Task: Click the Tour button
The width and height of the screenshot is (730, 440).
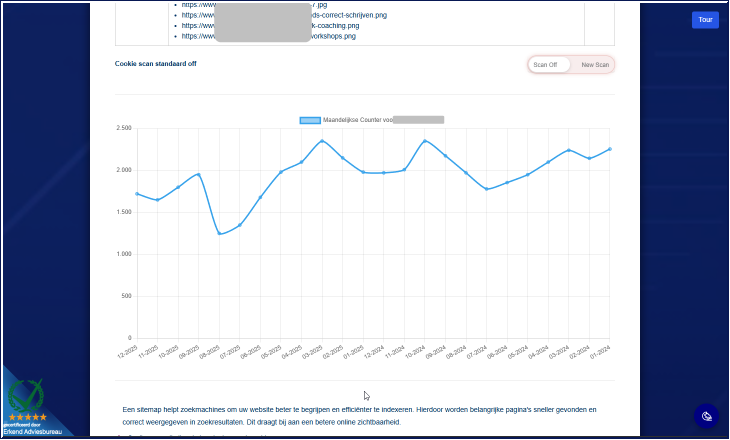Action: pyautogui.click(x=705, y=20)
